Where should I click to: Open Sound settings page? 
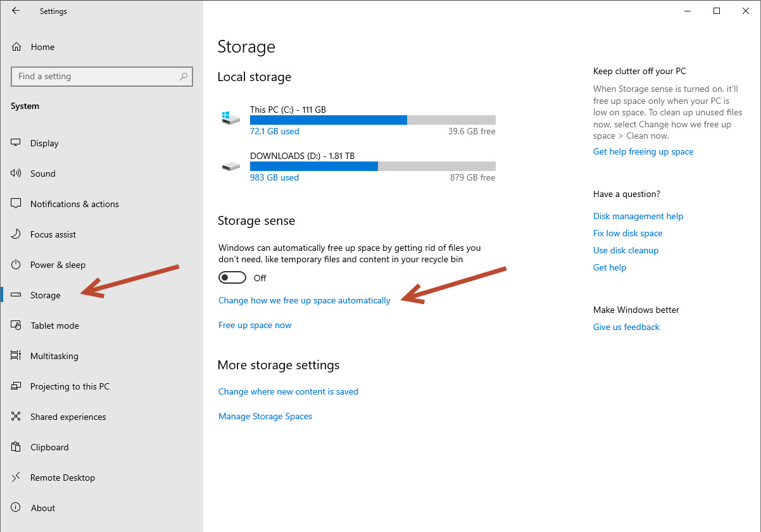coord(43,174)
